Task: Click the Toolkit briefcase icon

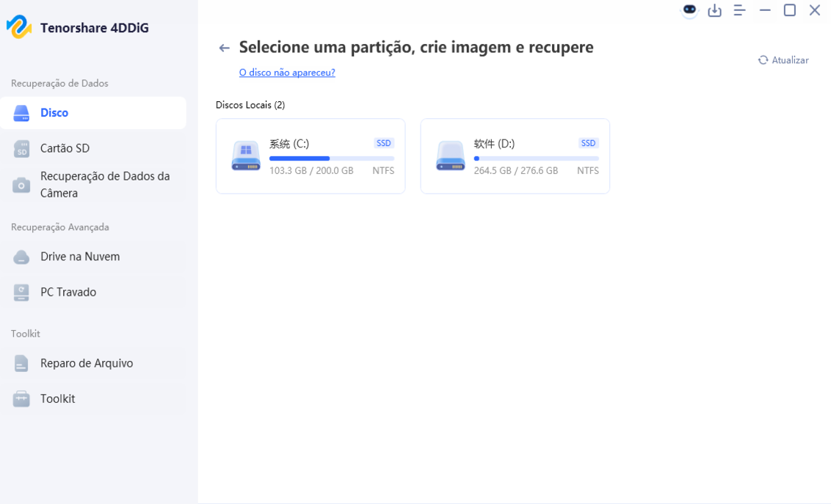Action: tap(21, 398)
